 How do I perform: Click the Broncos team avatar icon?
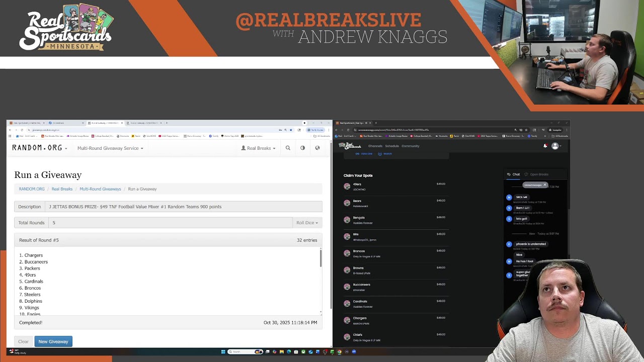pyautogui.click(x=347, y=253)
